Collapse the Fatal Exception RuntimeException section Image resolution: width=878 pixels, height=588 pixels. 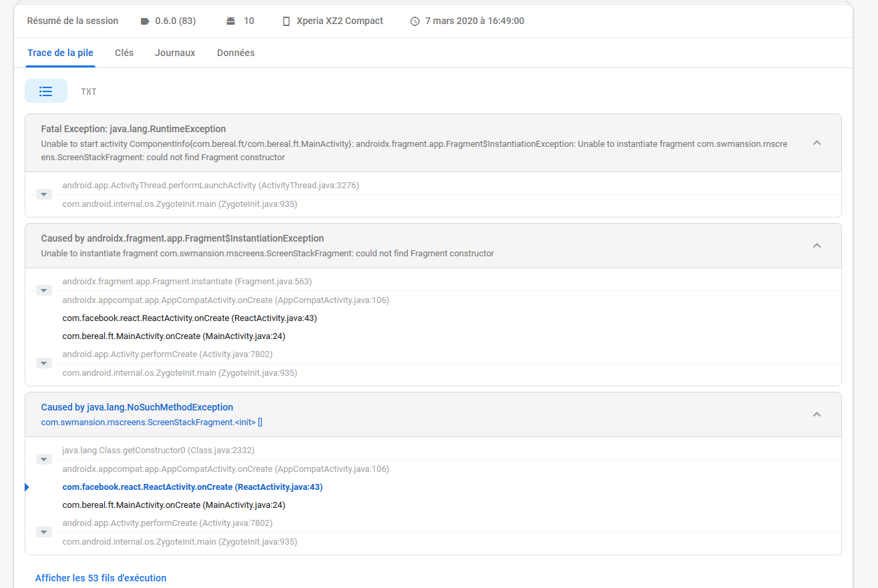[x=817, y=143]
